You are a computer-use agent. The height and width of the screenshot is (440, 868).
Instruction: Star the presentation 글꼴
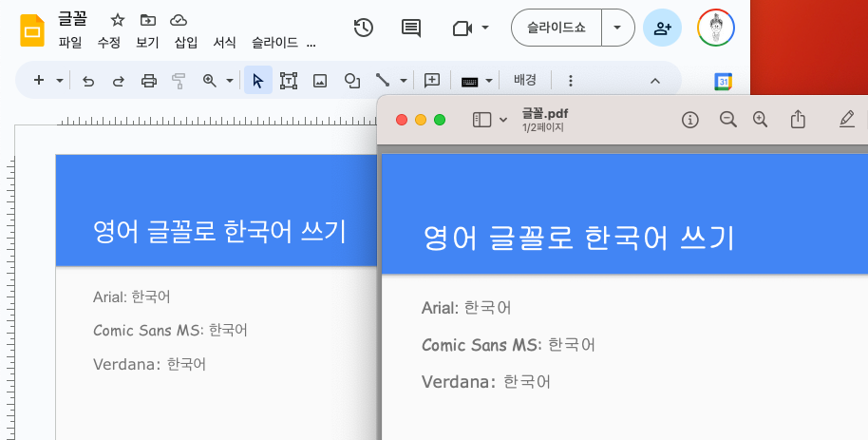[x=118, y=21]
